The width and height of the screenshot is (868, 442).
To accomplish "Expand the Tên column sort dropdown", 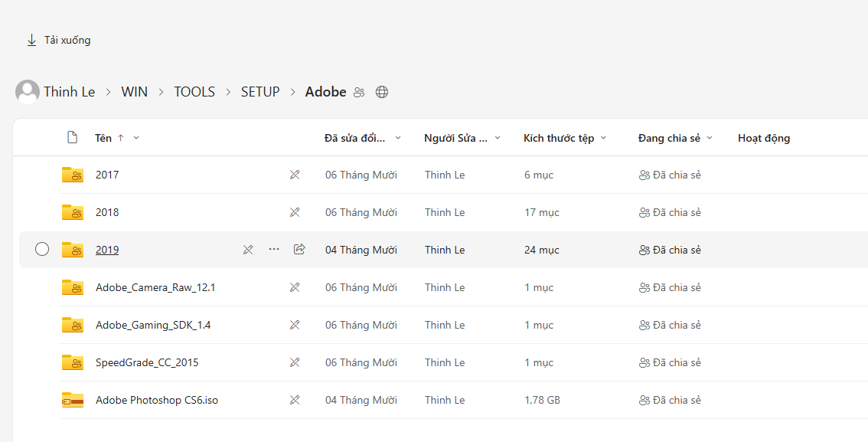I will click(x=136, y=138).
